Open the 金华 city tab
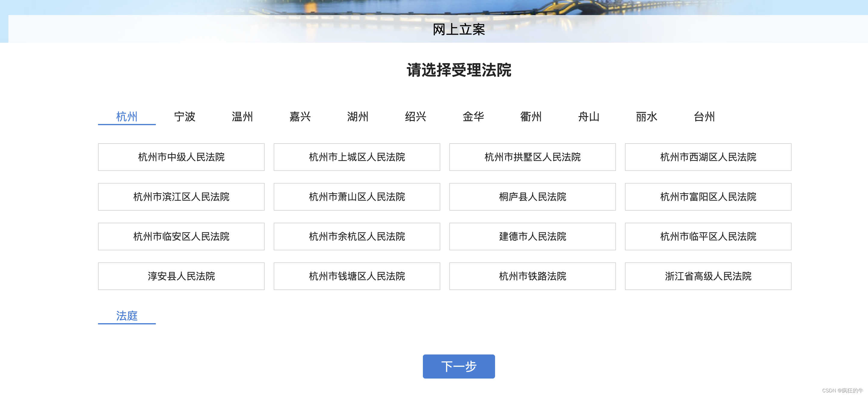The width and height of the screenshot is (868, 396). (473, 117)
